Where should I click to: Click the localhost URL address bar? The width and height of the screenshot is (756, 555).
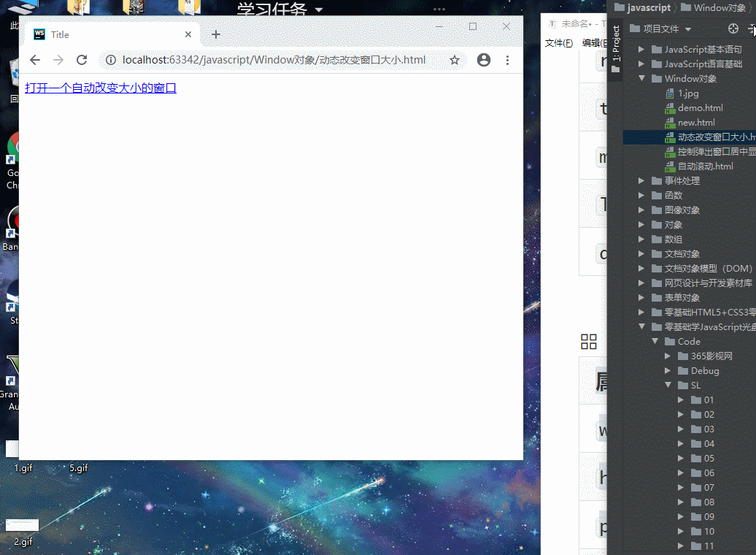(x=274, y=60)
